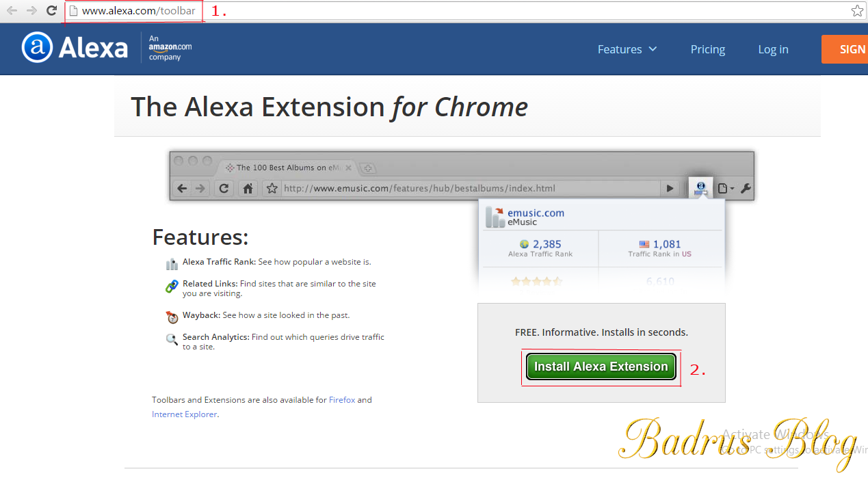Open the Firefox toolbar link
The width and height of the screenshot is (868, 478).
click(x=342, y=399)
